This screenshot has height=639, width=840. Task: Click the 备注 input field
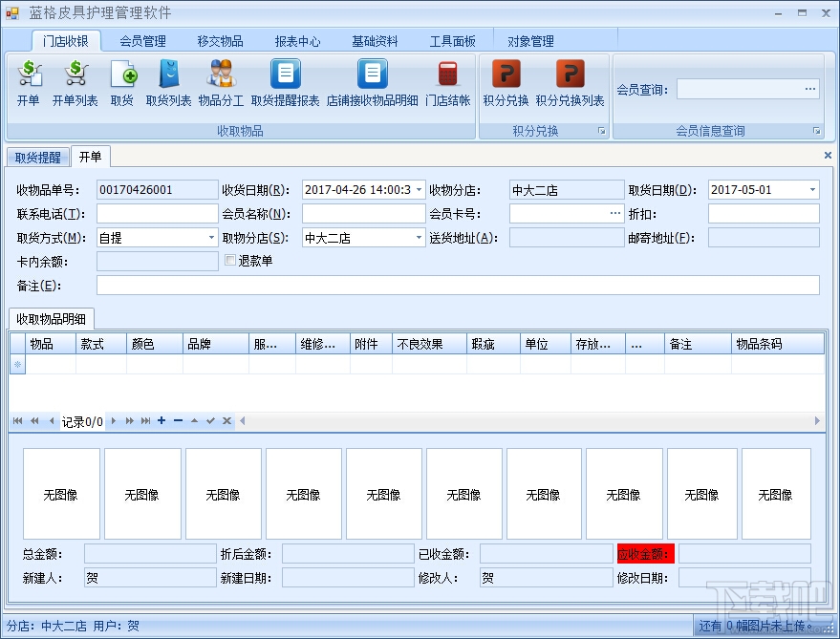[x=458, y=286]
